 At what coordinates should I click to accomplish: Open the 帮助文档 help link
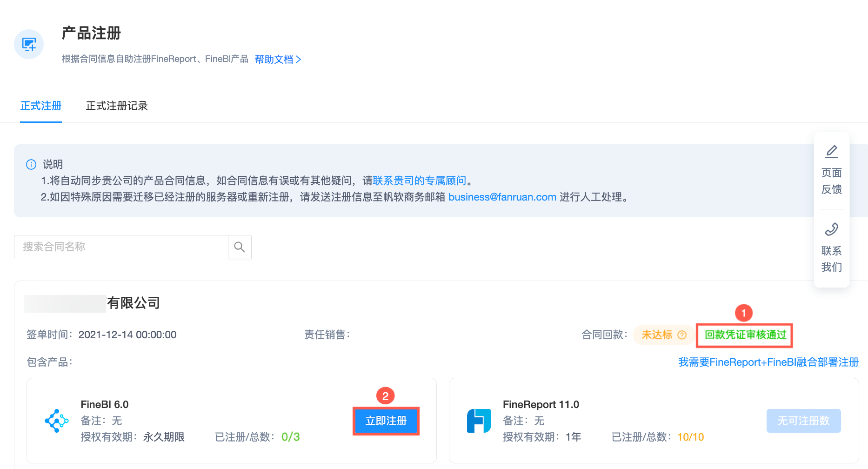pos(278,60)
